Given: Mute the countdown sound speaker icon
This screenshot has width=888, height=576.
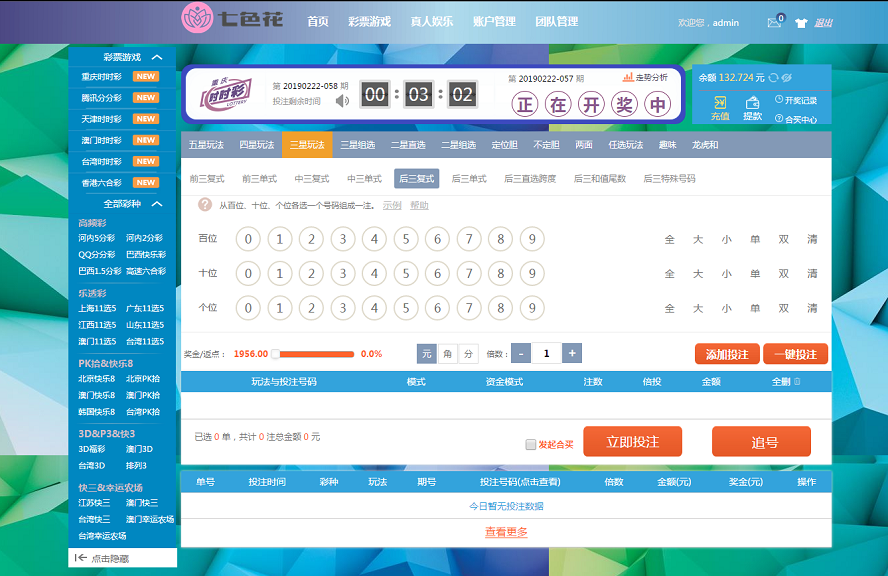Looking at the screenshot, I should tap(342, 100).
